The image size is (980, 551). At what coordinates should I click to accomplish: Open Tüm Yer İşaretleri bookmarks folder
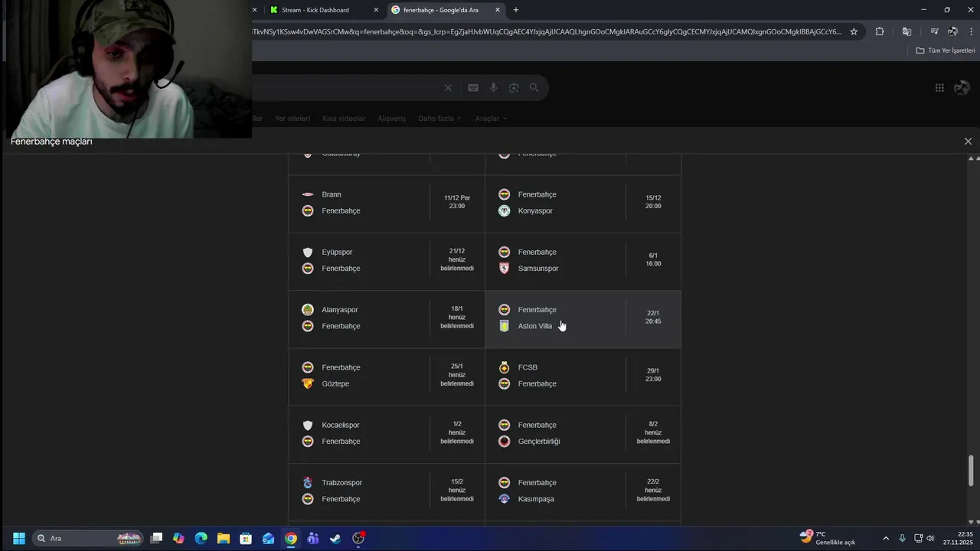tap(946, 51)
